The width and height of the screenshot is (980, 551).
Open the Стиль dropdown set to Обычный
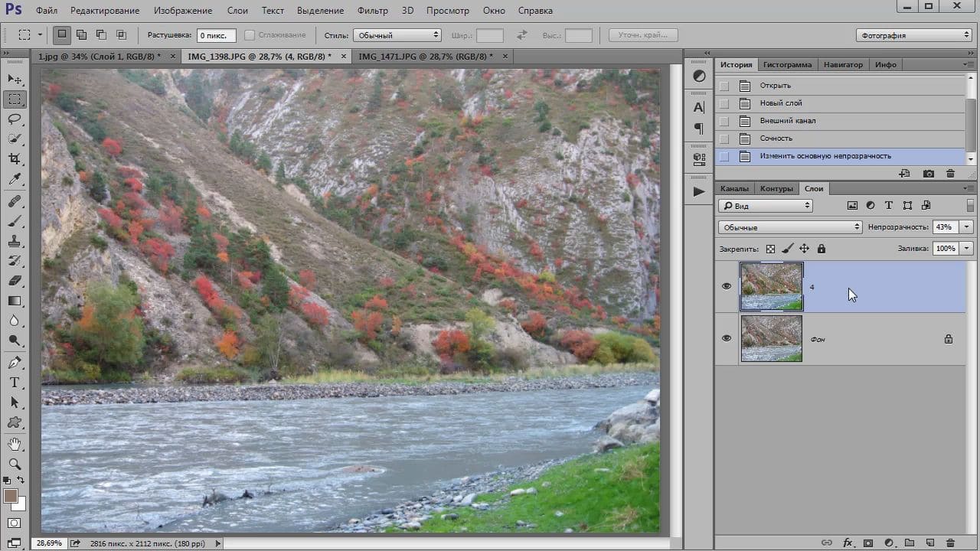pyautogui.click(x=397, y=35)
